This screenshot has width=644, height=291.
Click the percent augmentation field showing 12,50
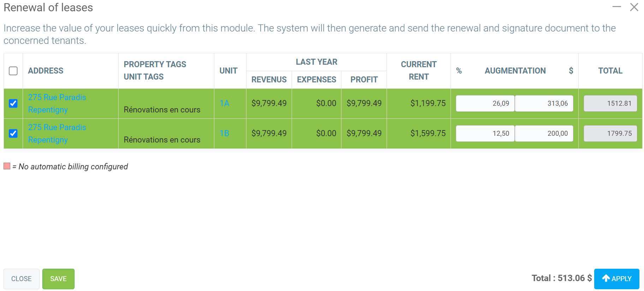[x=485, y=133]
